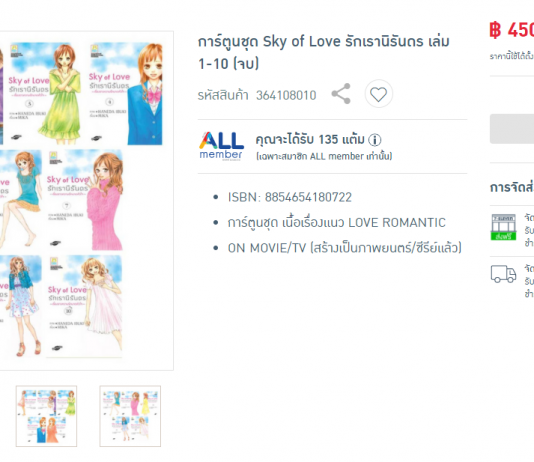Click the Sky of Love volume 5 cover
This screenshot has width=534, height=462.
coord(45,94)
